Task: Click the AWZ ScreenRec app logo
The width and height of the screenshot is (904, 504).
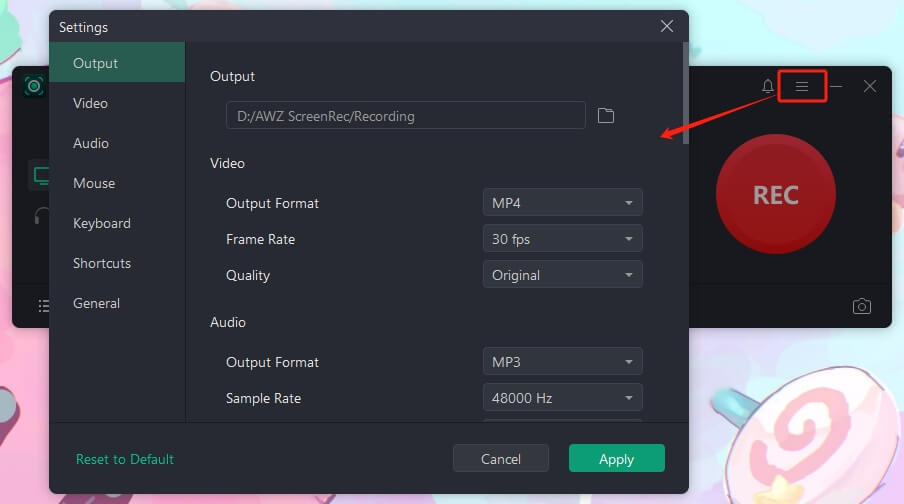Action: (x=34, y=87)
